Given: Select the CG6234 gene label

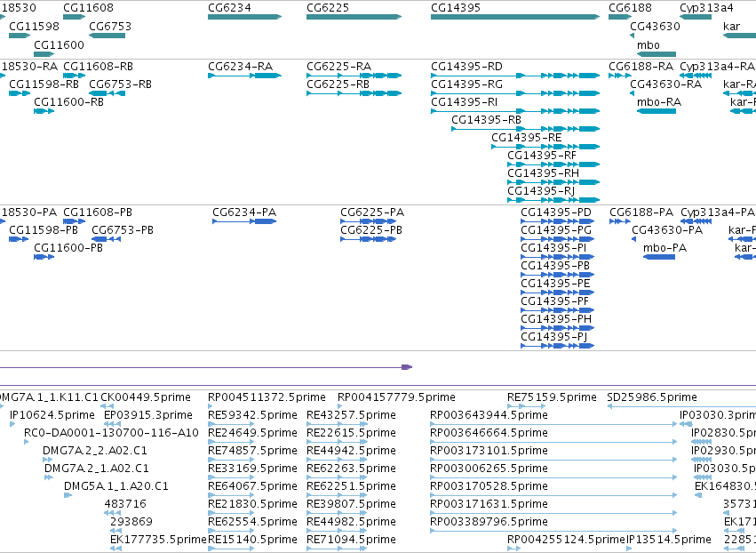Looking at the screenshot, I should 229,8.
